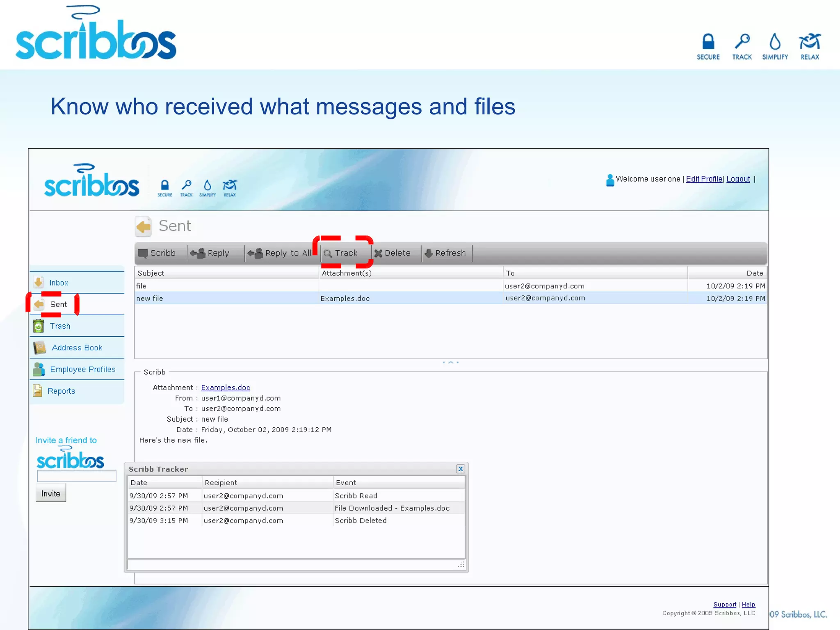
Task: Open the Trash folder in sidebar
Action: tap(77, 326)
